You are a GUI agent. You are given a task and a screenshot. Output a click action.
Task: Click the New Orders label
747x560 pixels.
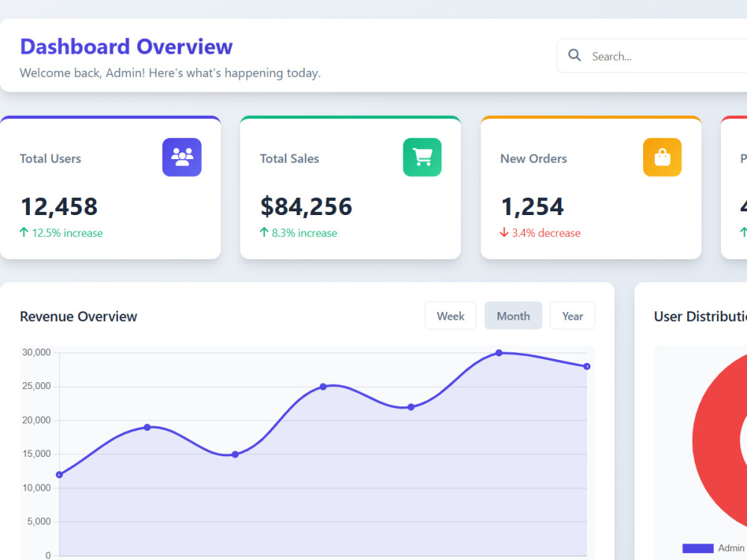(x=533, y=158)
